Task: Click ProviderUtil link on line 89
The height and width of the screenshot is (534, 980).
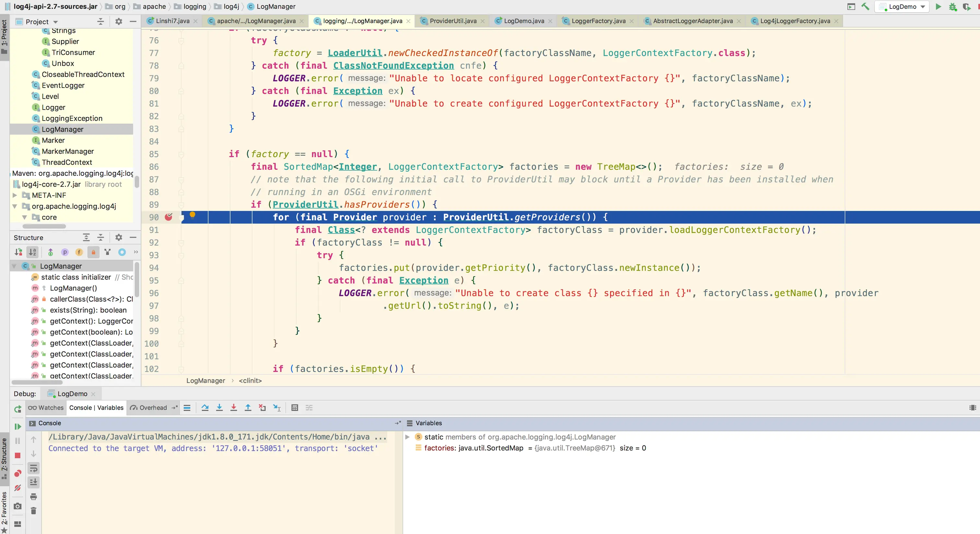Action: pyautogui.click(x=305, y=204)
